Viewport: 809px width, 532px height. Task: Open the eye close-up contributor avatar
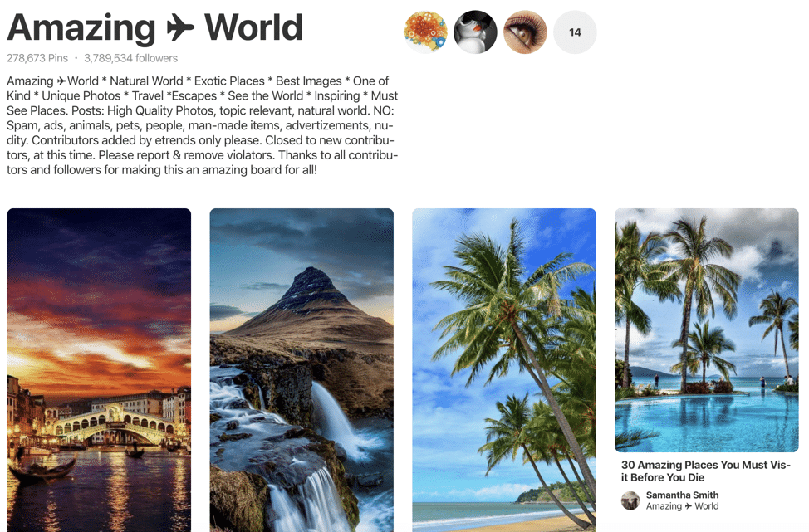[525, 32]
